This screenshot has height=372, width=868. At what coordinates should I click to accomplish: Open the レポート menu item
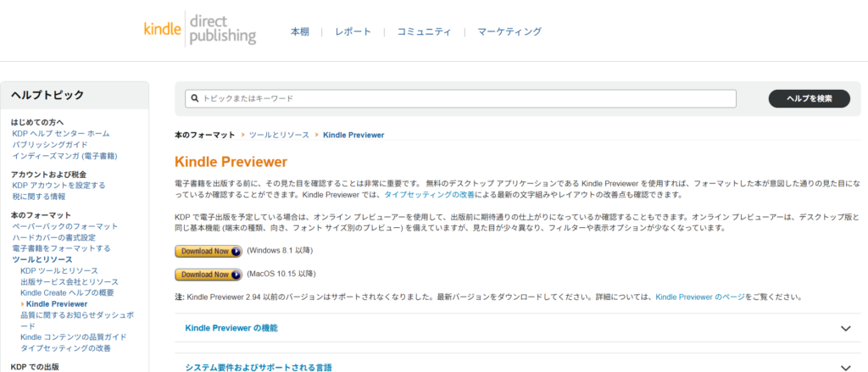[353, 31]
